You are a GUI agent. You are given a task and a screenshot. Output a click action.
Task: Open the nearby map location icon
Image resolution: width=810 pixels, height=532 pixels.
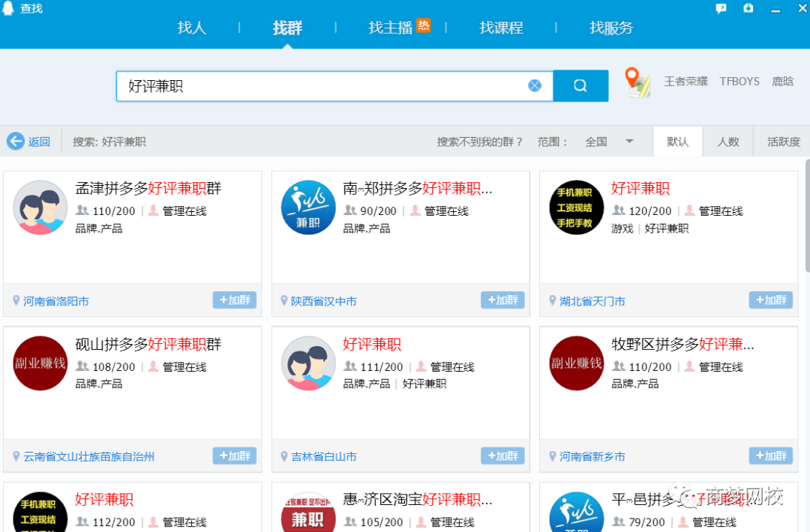tap(637, 82)
